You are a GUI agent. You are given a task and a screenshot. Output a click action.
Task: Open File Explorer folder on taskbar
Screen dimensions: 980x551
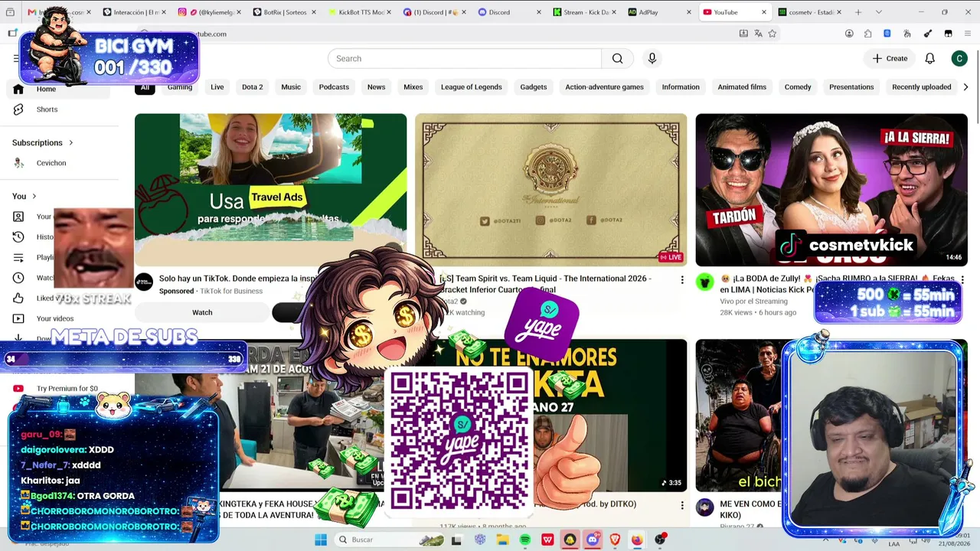pyautogui.click(x=502, y=540)
